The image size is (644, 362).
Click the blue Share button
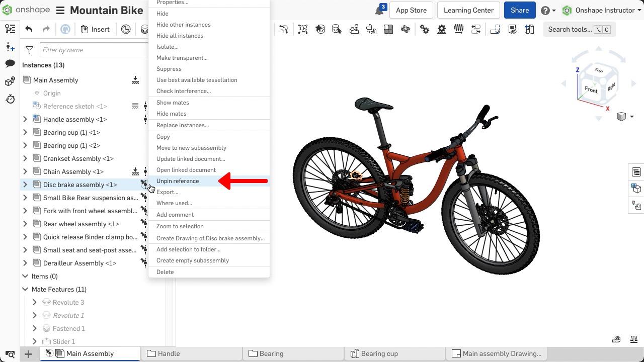click(x=519, y=10)
